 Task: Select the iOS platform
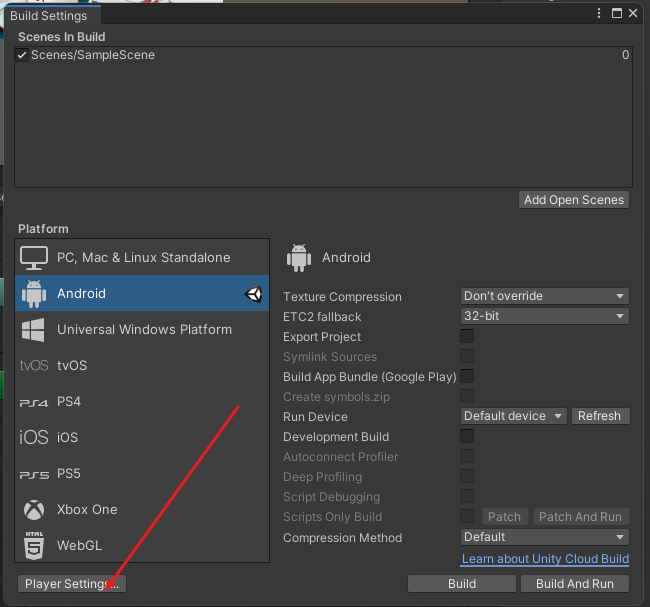coord(142,437)
